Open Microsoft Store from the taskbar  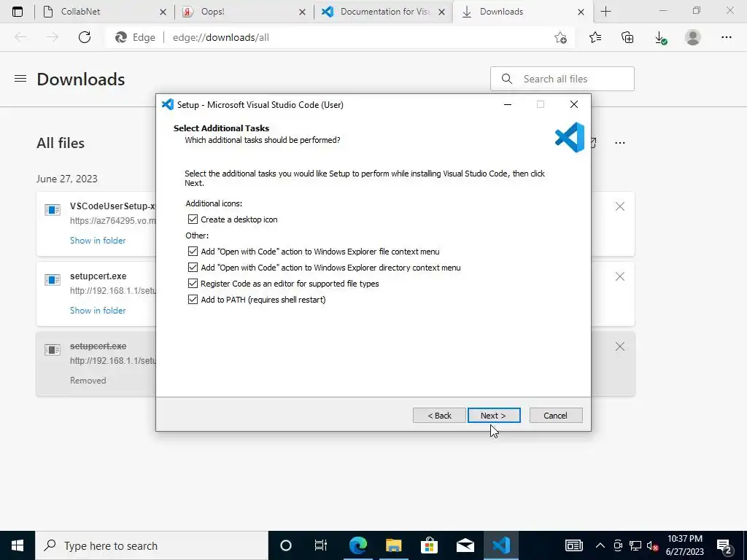click(429, 545)
